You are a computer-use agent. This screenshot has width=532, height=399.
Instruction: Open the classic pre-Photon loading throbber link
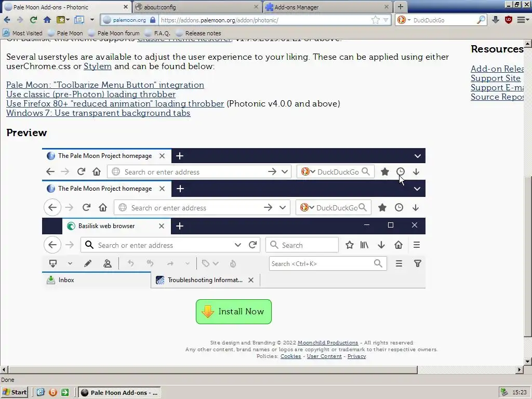[x=91, y=95]
